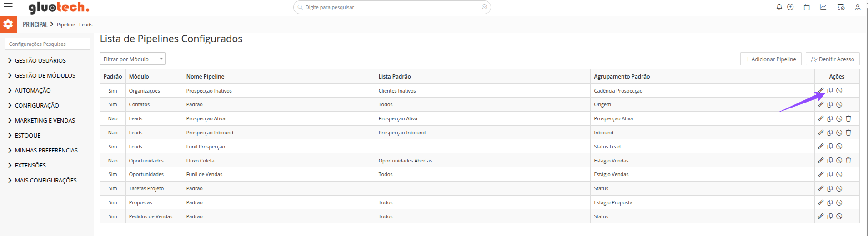Go to PRINCIPAL breadcrumb
Screen dimensions: 868x236
[35, 25]
